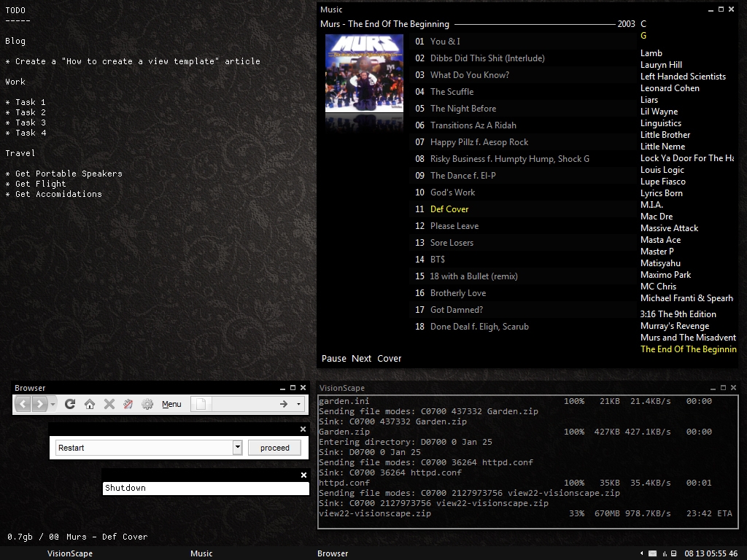Minimize the Browser window
This screenshot has width=747, height=560.
(282, 388)
